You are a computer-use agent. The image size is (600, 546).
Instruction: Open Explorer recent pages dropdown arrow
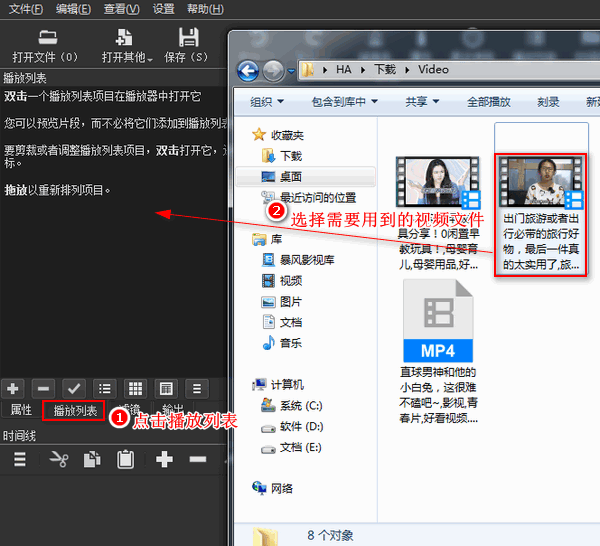pos(291,71)
